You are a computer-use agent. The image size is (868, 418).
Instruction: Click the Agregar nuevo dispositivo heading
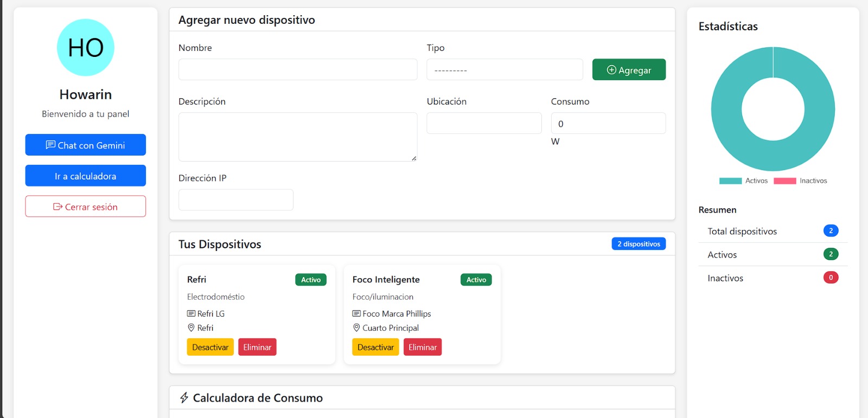click(247, 20)
